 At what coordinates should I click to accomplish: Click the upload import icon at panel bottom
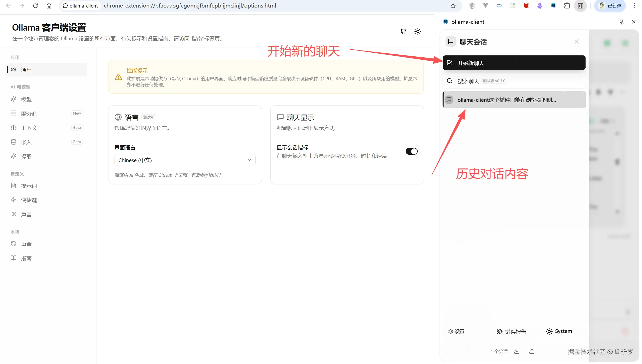532,351
